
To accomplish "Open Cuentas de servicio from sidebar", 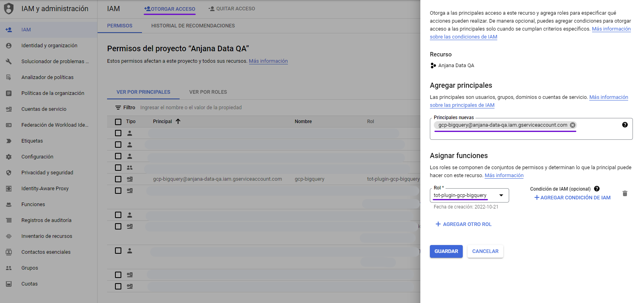I will [x=44, y=109].
